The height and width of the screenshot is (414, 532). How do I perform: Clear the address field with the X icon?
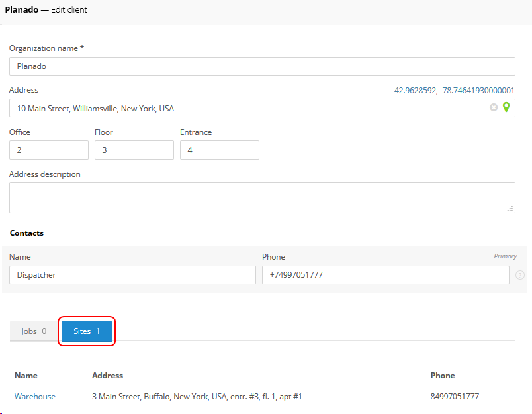[x=494, y=107]
